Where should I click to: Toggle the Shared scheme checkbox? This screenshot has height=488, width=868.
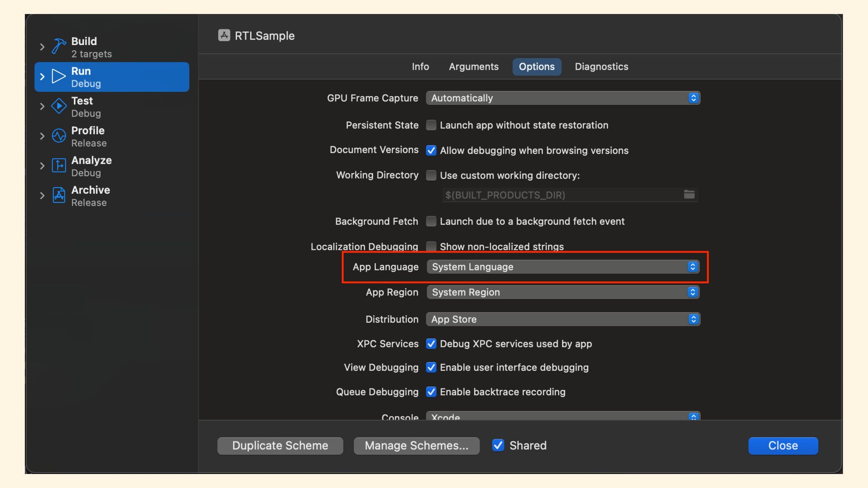[498, 446]
